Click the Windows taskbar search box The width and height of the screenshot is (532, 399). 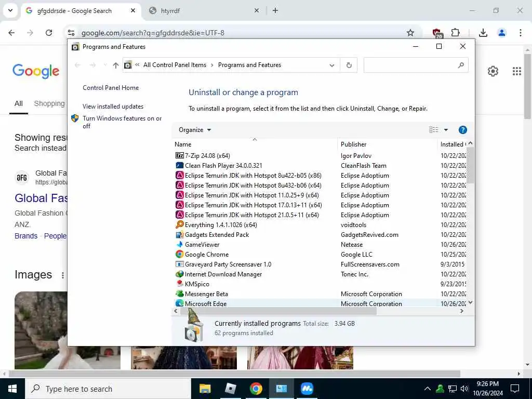(108, 389)
